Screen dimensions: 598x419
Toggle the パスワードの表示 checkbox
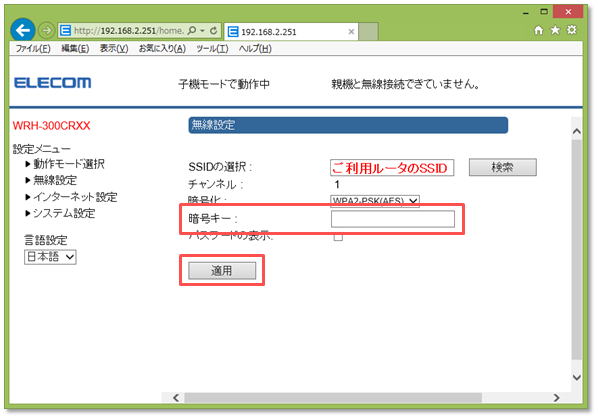[x=338, y=236]
